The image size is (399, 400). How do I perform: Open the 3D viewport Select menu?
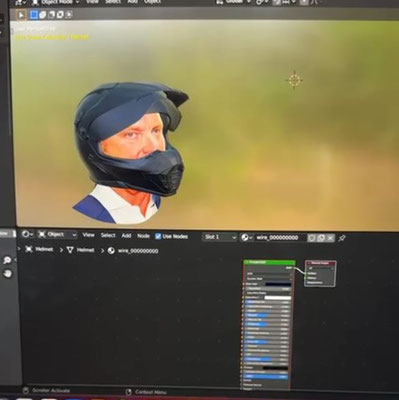click(x=113, y=2)
